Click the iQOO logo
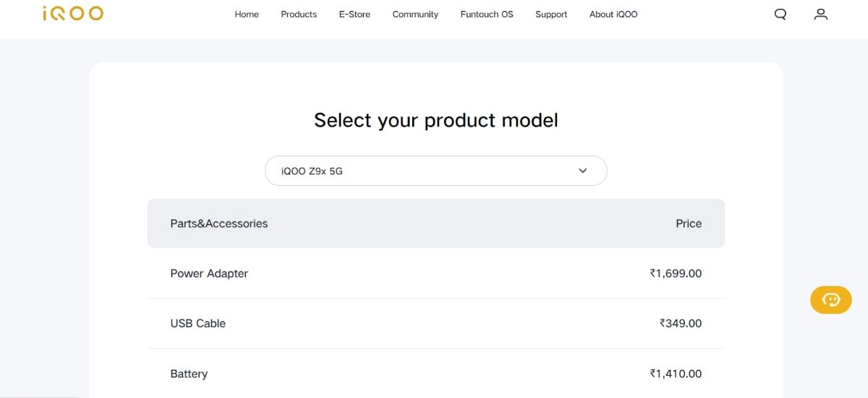 [72, 13]
